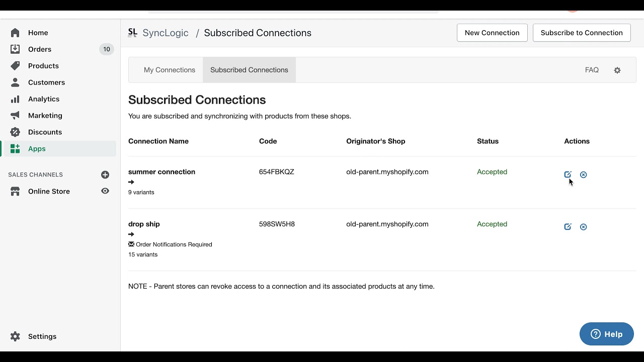The width and height of the screenshot is (644, 362).
Task: Click the SyncLogic SL logo
Action: (133, 33)
